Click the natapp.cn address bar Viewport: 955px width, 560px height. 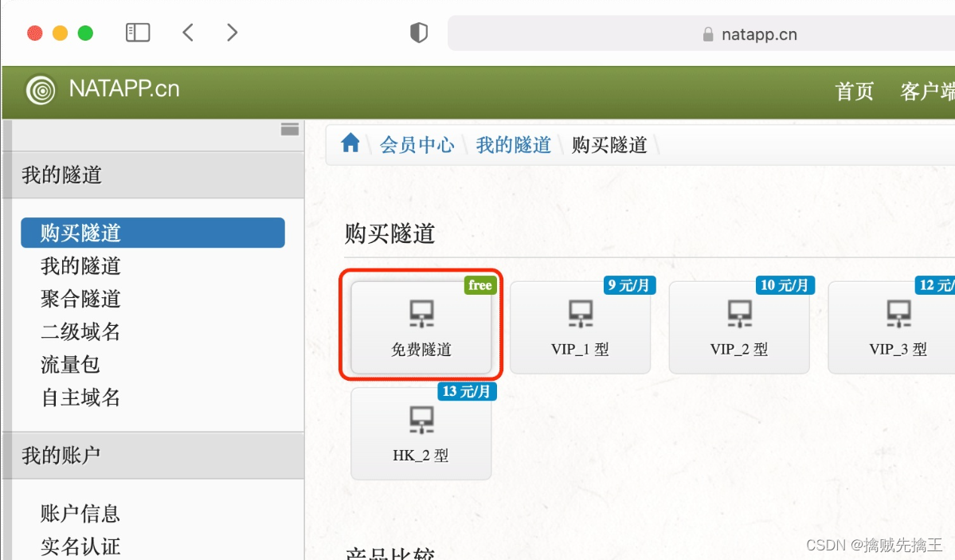tap(701, 34)
